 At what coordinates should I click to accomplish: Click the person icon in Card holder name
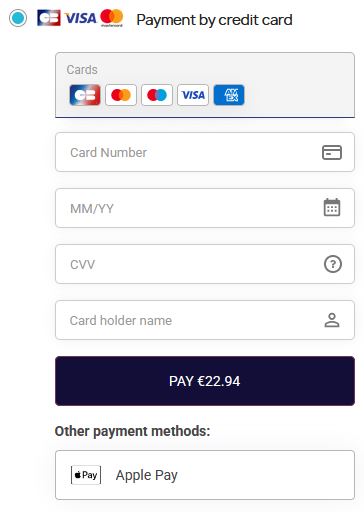(332, 320)
